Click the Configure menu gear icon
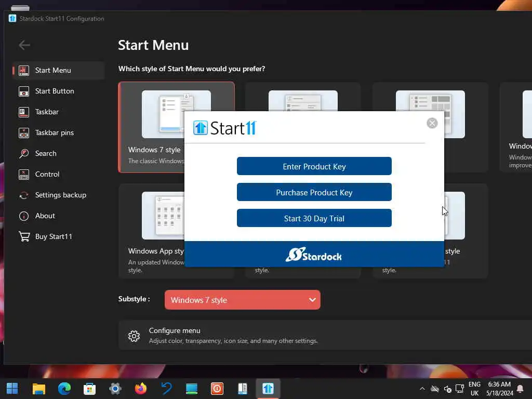The width and height of the screenshot is (532, 399). (134, 336)
